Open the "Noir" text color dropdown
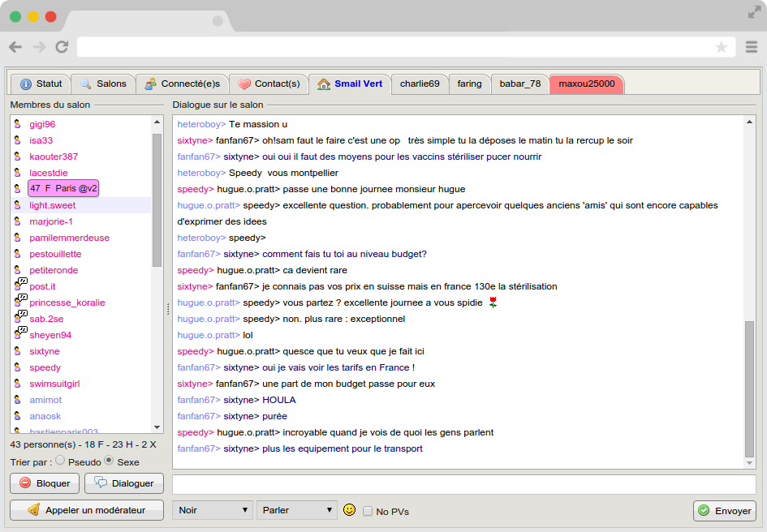Screen dimensions: 767x532 click(212, 510)
